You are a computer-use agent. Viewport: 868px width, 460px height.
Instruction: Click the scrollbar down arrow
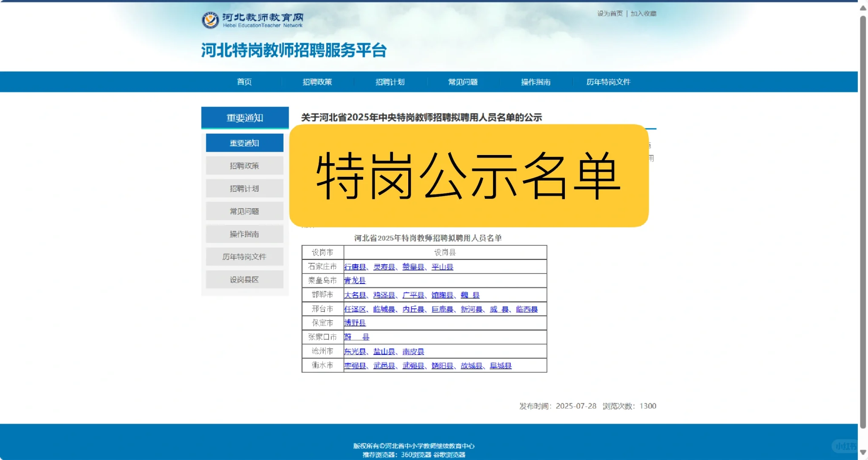[x=863, y=452]
